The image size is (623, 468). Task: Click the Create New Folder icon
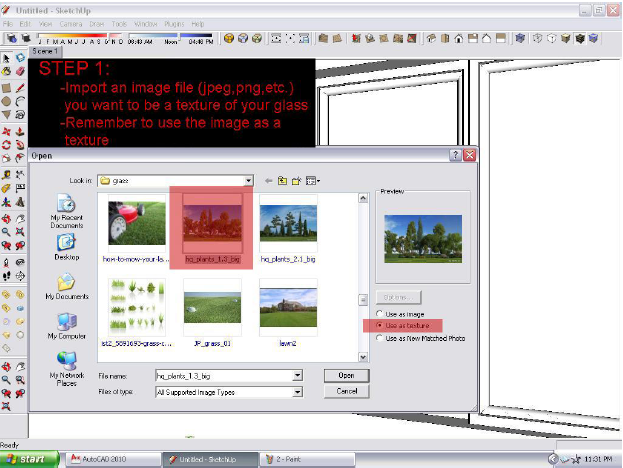297,180
